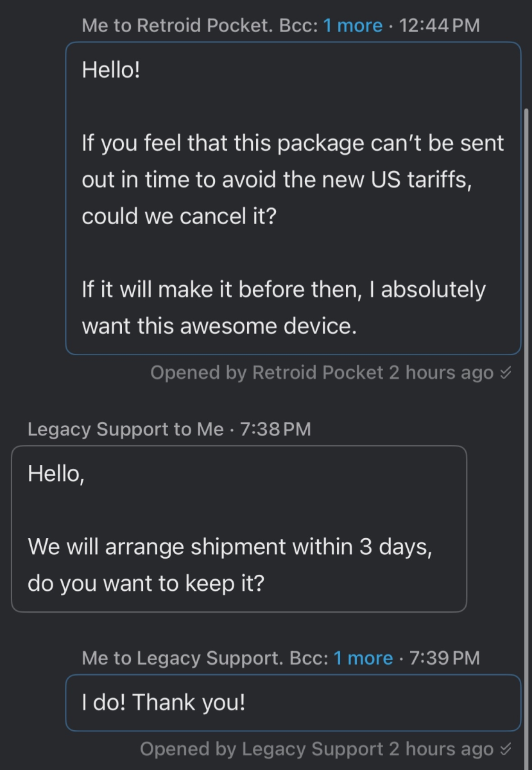
Task: Click read-receipt checkmark beside Legacy Support opened status
Action: click(506, 749)
